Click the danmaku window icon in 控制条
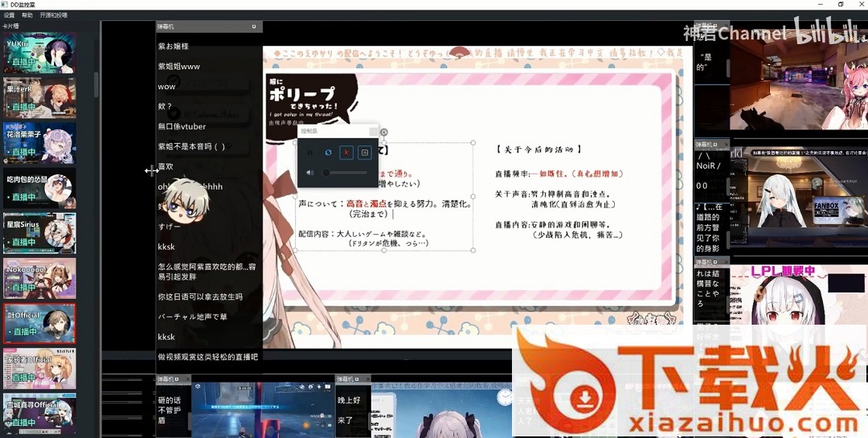The width and height of the screenshot is (868, 438). click(364, 152)
